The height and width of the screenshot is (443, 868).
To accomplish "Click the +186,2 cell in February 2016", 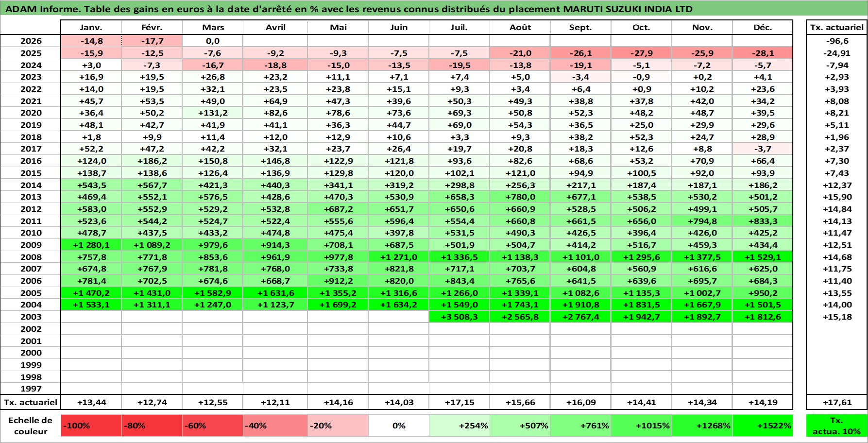I will [x=152, y=161].
